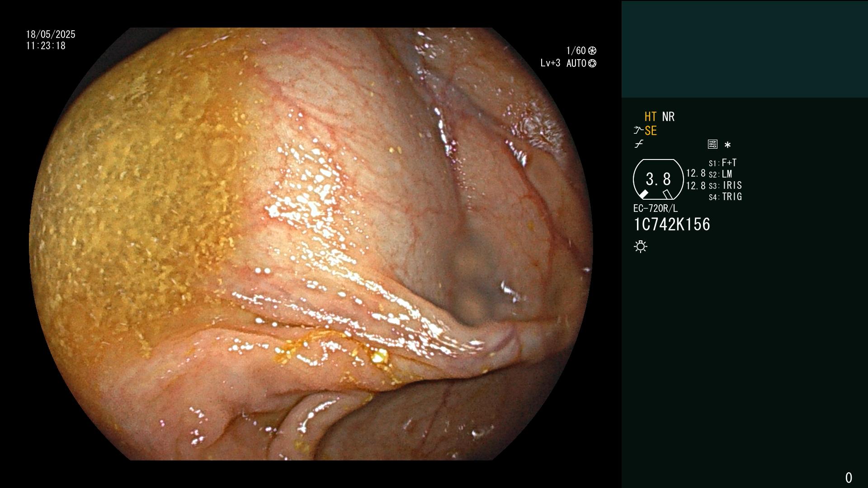Click the lower 12.8 value beside S3
Viewport: 868px width, 488px height.
696,185
